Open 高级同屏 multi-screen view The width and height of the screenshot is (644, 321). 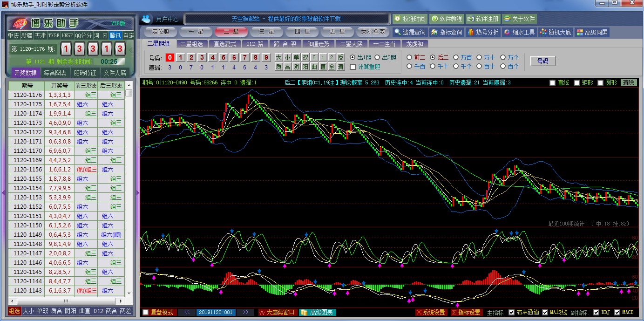pos(592,32)
